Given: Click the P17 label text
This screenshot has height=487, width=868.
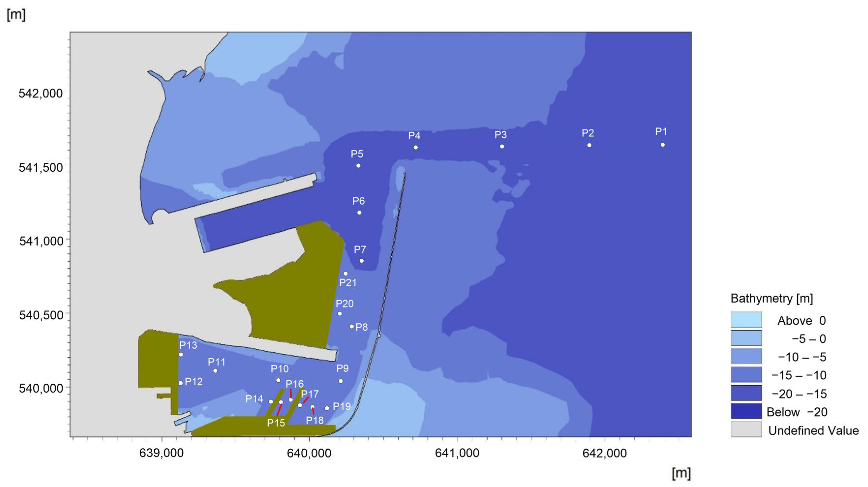Looking at the screenshot, I should [310, 394].
